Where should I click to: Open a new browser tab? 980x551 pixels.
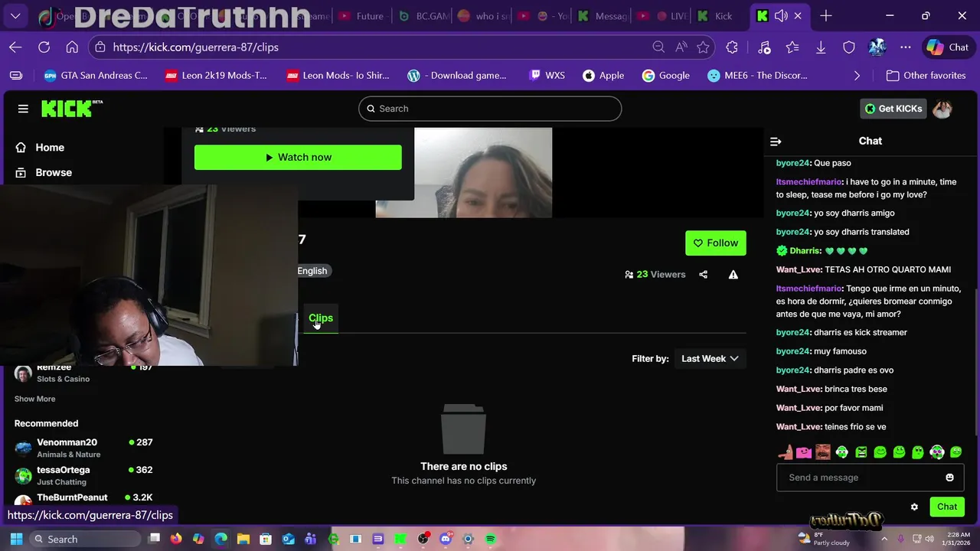[825, 16]
